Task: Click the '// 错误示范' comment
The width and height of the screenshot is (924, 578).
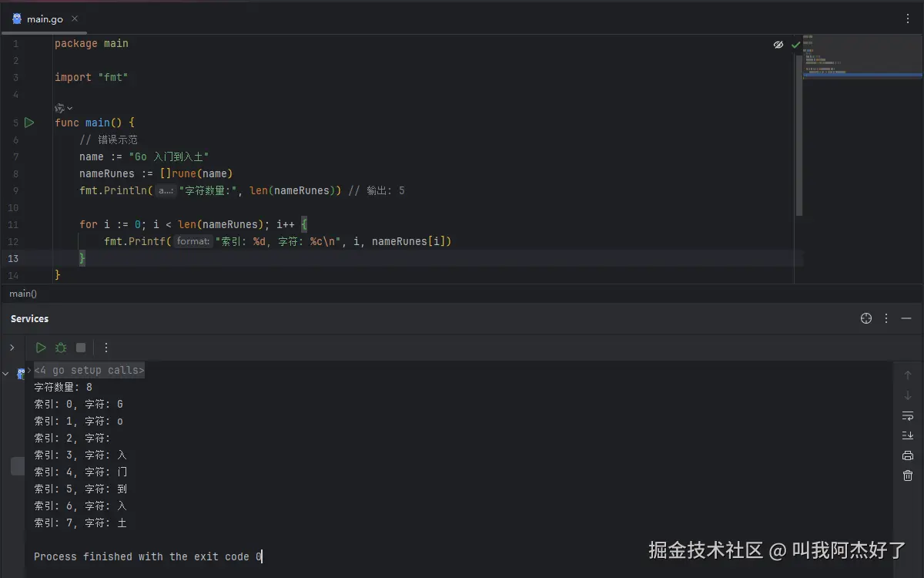Action: pos(109,139)
